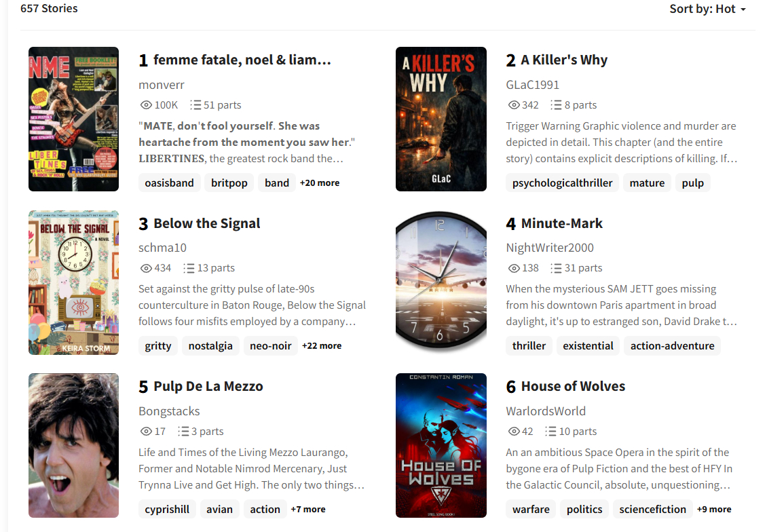Show +9 more tags for House of Wolves
The image size is (767, 532).
[x=714, y=509]
